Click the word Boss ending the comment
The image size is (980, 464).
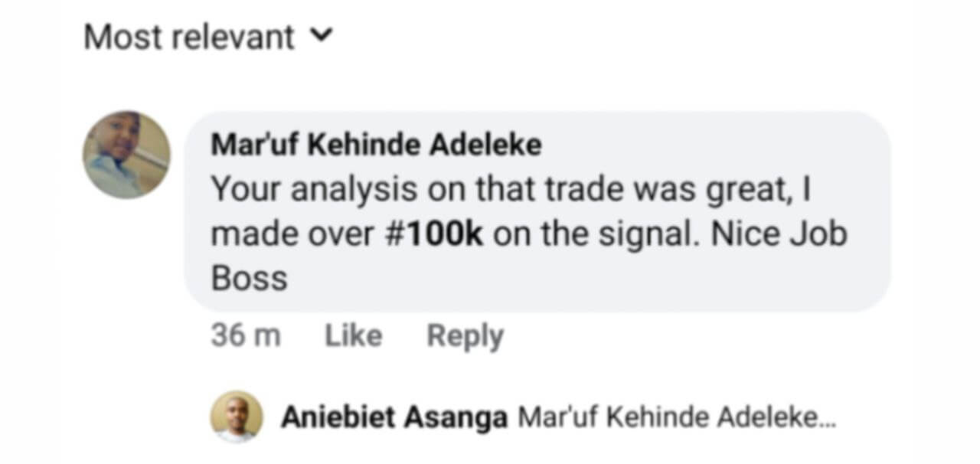point(249,279)
